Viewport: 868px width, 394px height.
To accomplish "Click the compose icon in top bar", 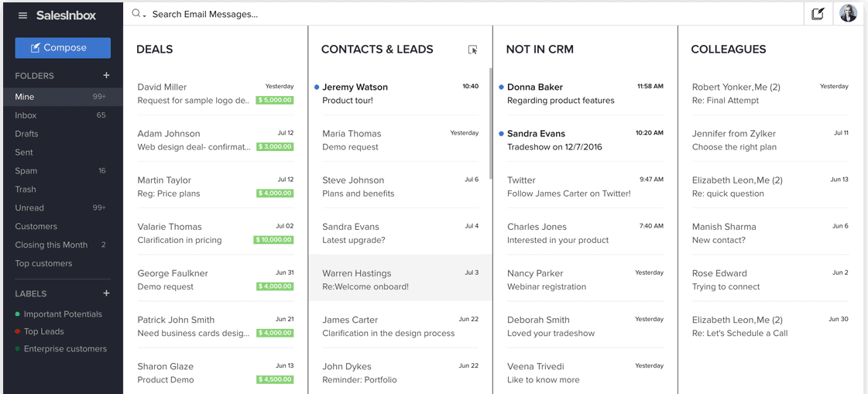I will [818, 14].
